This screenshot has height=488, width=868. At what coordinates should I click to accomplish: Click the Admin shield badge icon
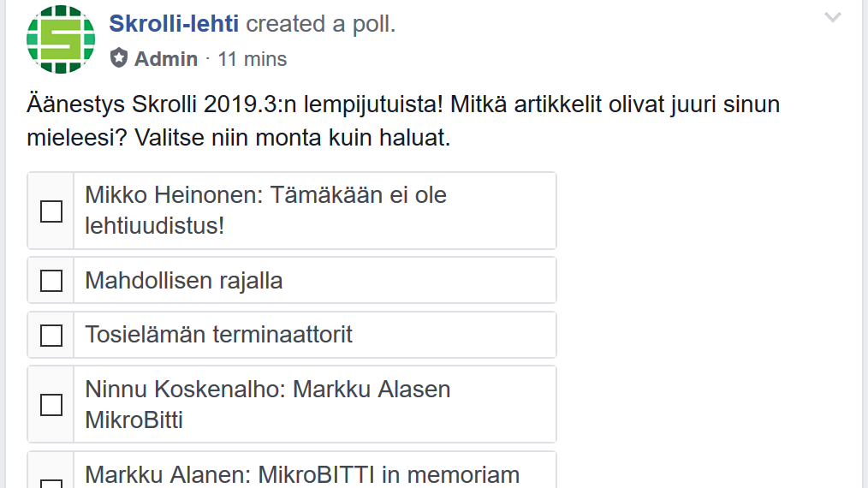coord(119,58)
